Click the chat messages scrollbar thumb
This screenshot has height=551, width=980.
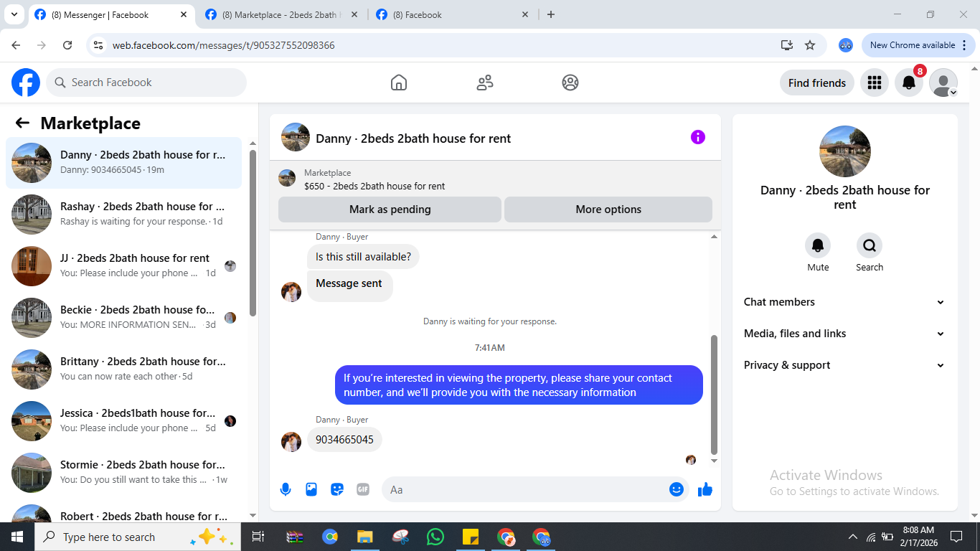(x=714, y=395)
